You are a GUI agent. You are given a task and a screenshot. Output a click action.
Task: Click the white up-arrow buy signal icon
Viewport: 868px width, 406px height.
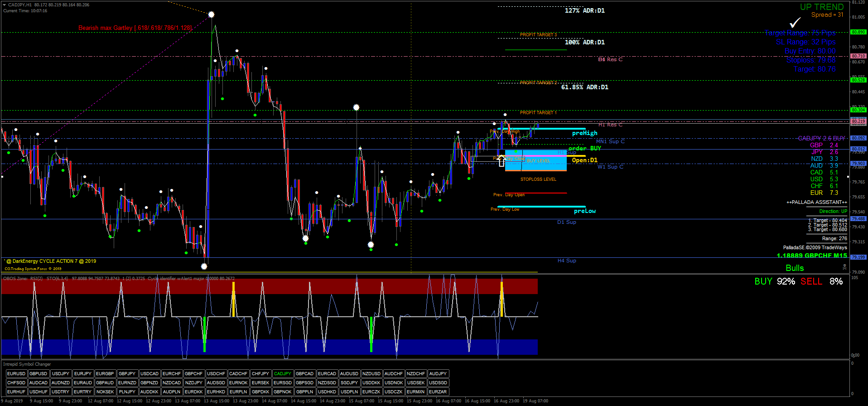(501, 160)
